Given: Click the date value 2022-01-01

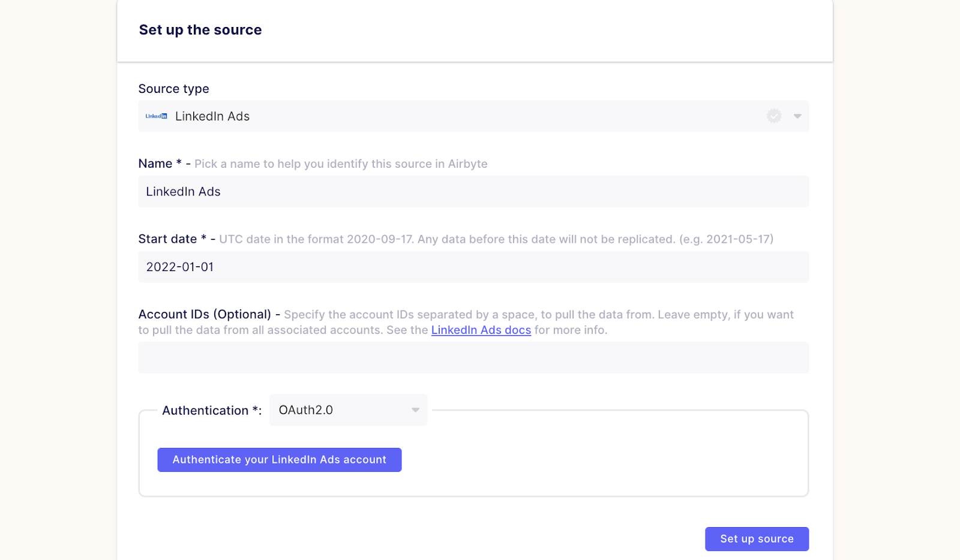Looking at the screenshot, I should coord(180,266).
